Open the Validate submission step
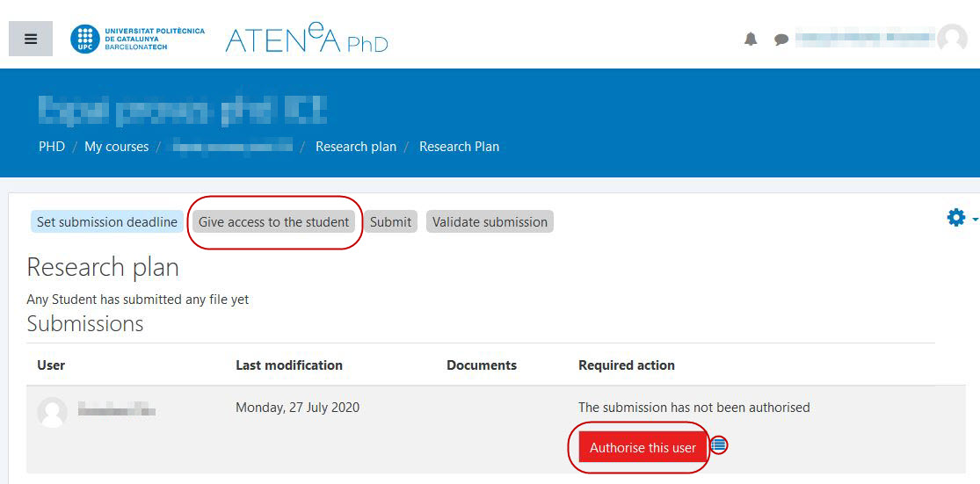The image size is (980, 484). click(490, 222)
